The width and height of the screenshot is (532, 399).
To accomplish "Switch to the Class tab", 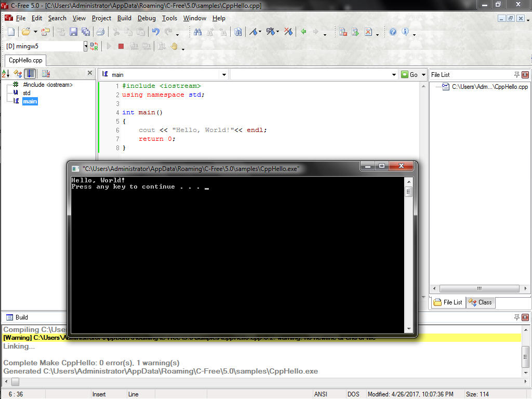I will pos(481,302).
